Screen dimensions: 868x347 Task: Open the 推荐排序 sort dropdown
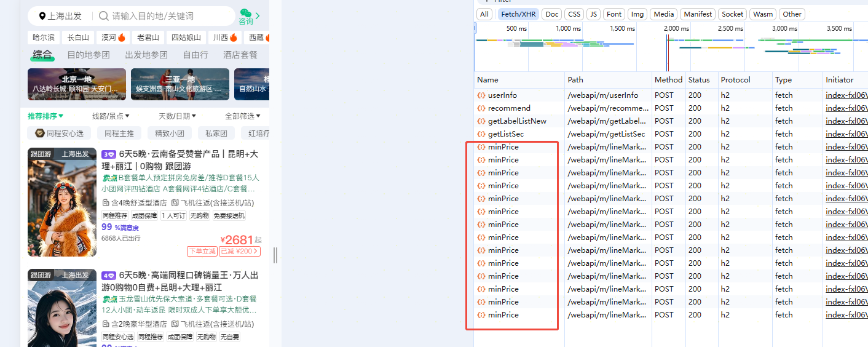45,116
